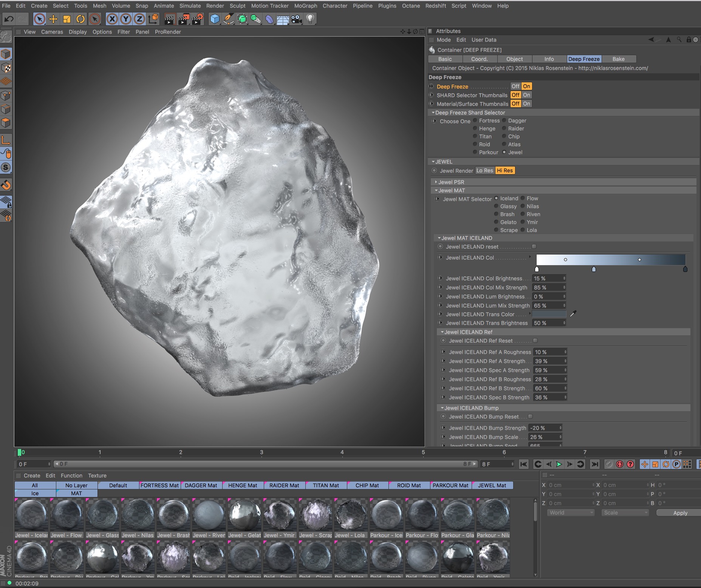Switch to the Bake tab
The width and height of the screenshot is (701, 588).
[x=619, y=59]
